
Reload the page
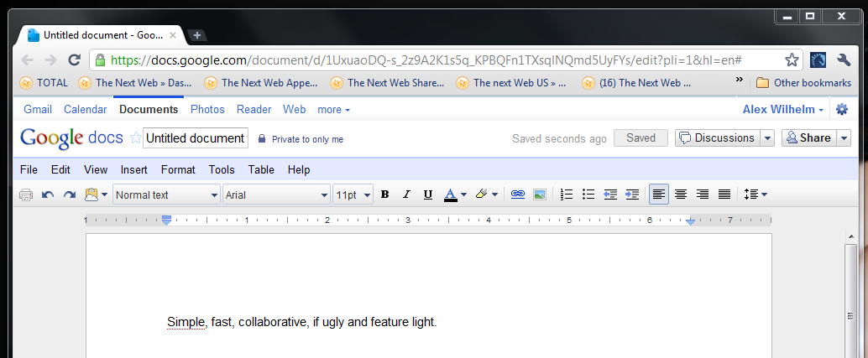pyautogui.click(x=74, y=60)
